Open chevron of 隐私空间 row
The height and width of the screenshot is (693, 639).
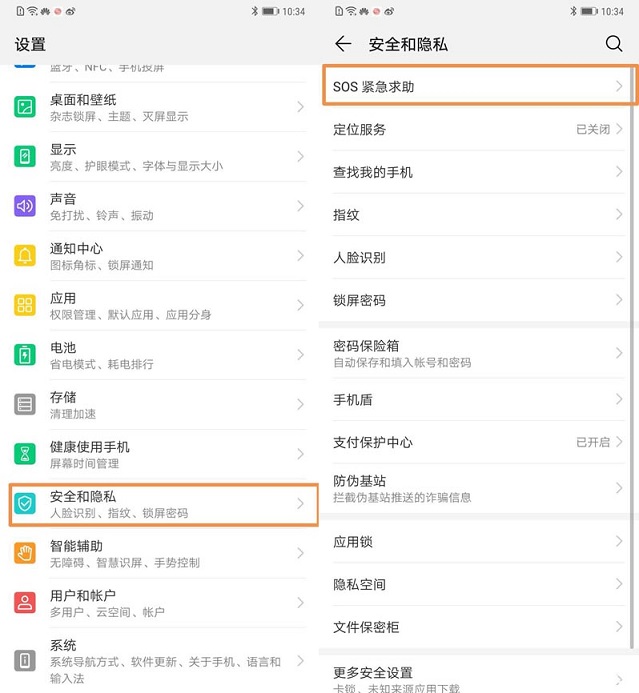pyautogui.click(x=619, y=584)
